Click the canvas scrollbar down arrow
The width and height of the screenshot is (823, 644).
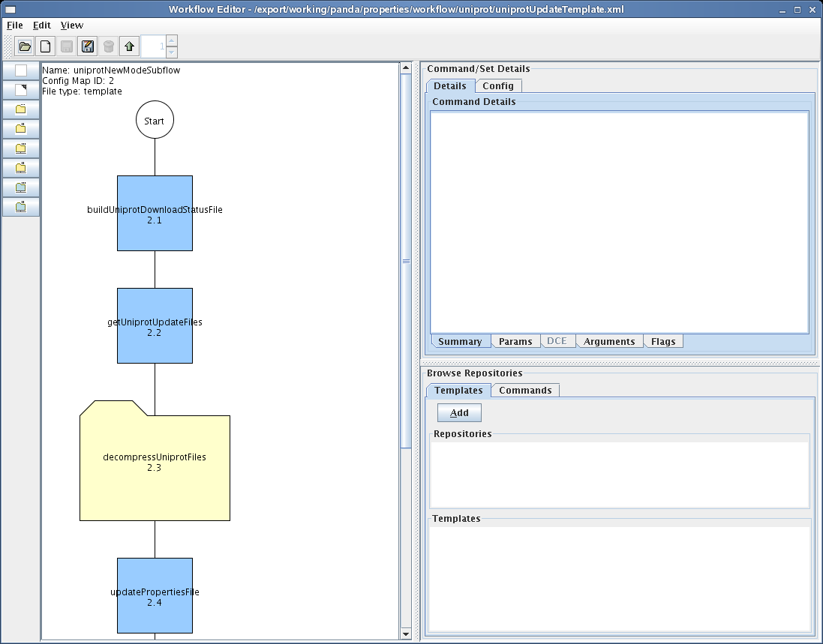[406, 634]
